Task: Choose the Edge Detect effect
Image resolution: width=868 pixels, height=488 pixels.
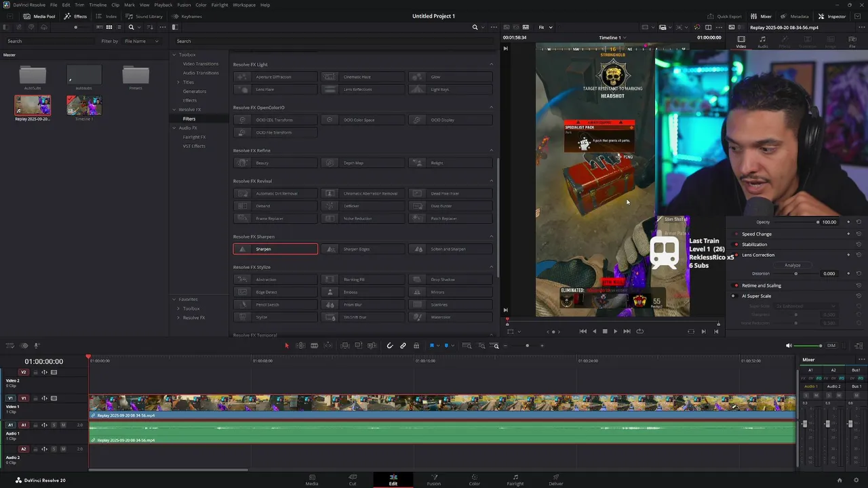Action: 275,292
